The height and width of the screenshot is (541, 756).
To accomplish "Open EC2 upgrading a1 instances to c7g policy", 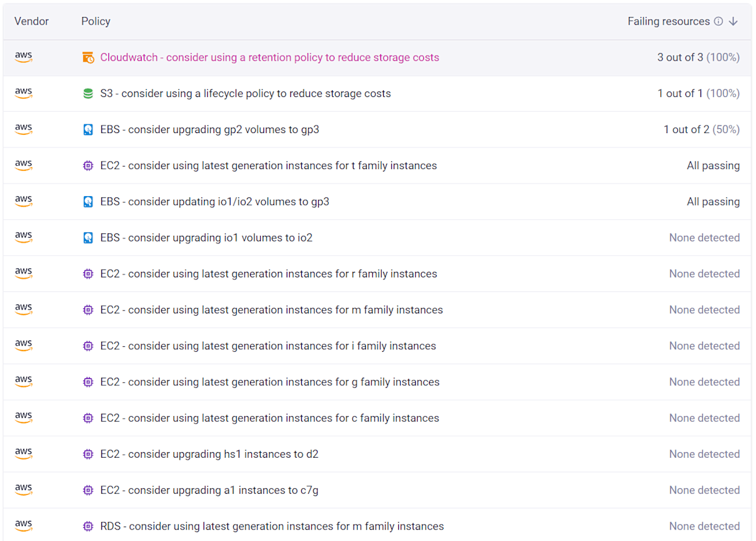I will click(209, 490).
